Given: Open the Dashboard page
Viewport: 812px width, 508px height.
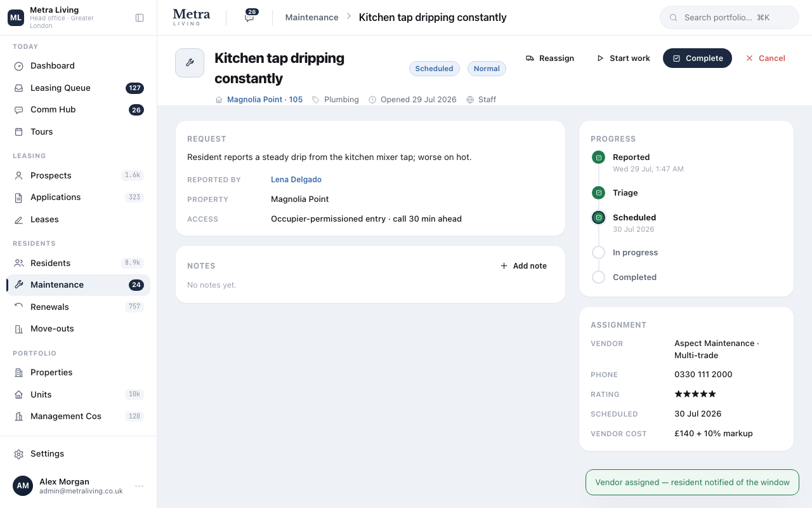Looking at the screenshot, I should pyautogui.click(x=79, y=66).
